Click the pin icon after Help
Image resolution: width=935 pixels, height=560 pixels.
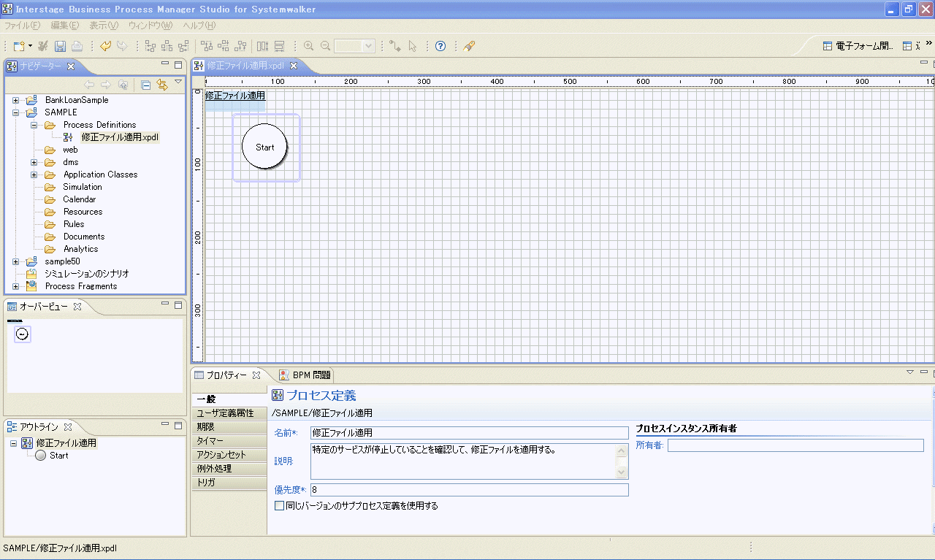coord(470,46)
